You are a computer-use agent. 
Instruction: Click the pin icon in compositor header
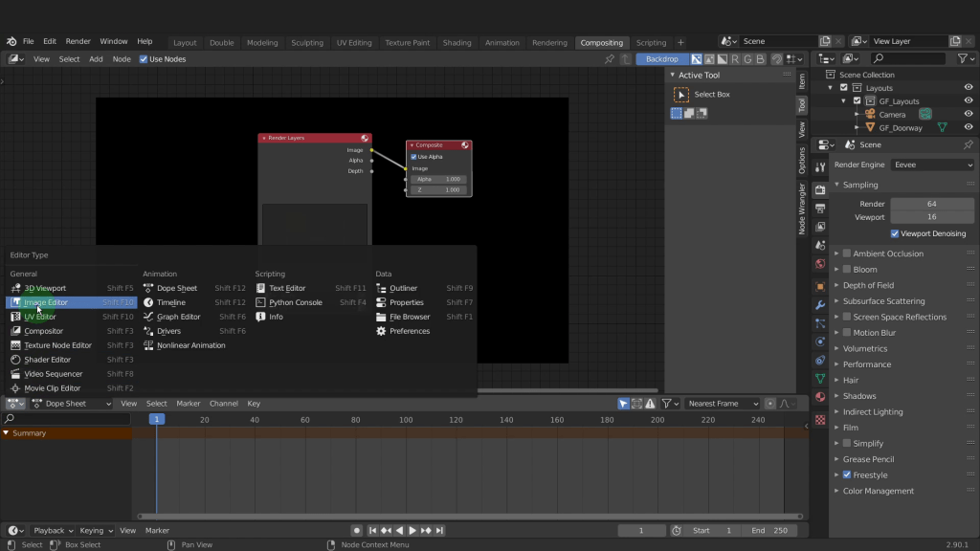coord(610,59)
